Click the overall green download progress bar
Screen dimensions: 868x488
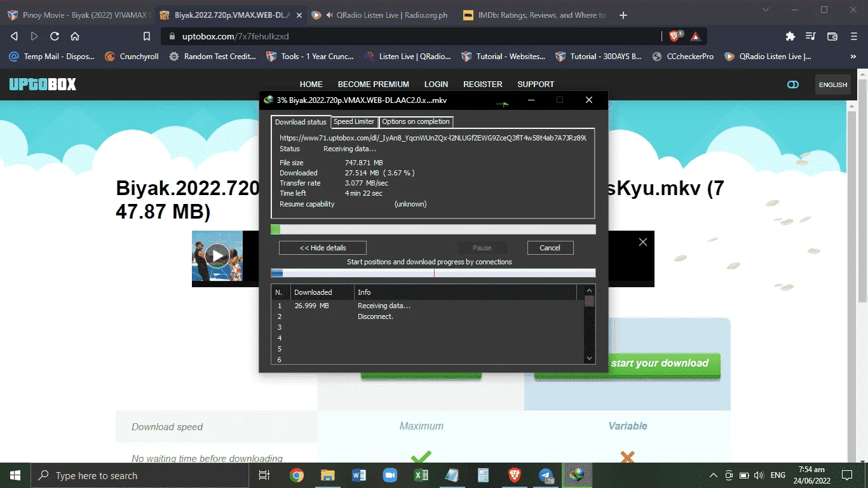pyautogui.click(x=433, y=229)
